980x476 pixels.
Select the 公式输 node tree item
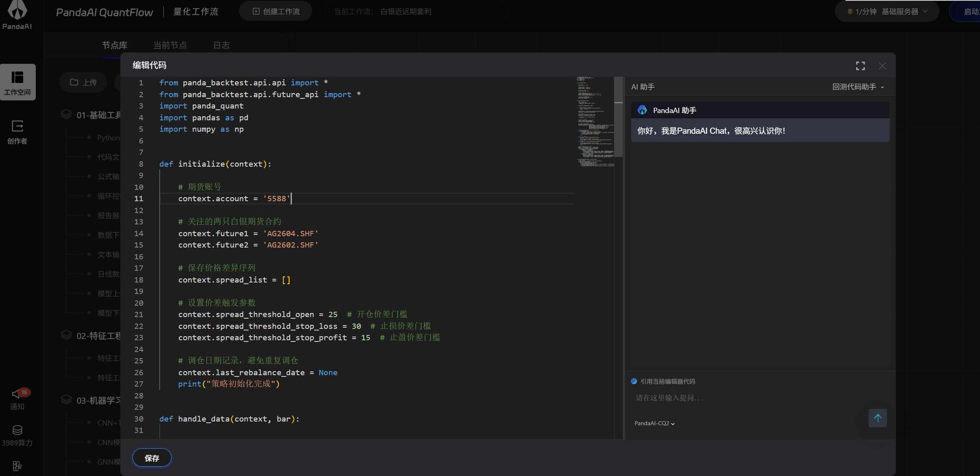[x=109, y=176]
